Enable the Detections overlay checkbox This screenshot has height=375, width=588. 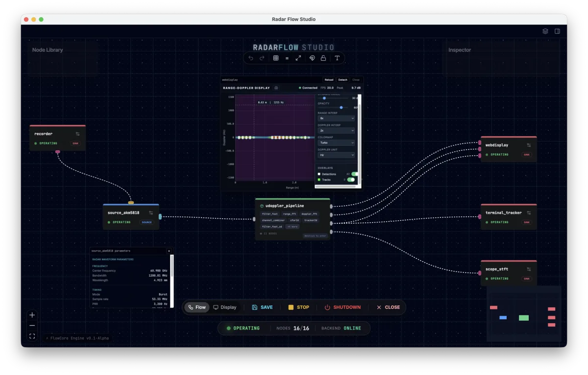[319, 174]
